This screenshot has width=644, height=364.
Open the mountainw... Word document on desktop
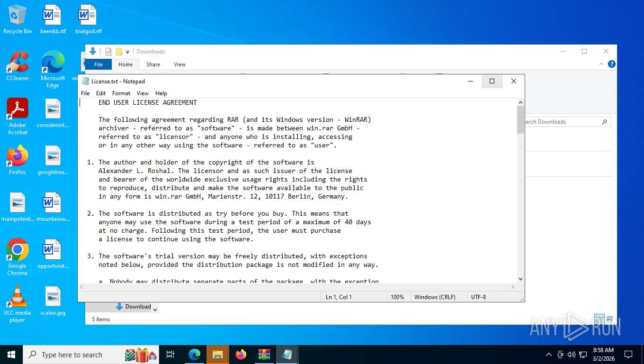tap(53, 207)
